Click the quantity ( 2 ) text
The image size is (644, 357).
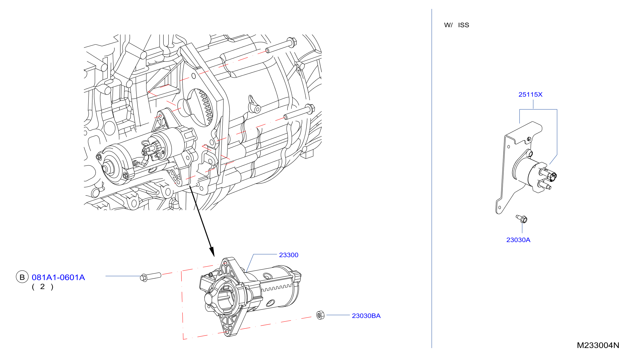[43, 287]
